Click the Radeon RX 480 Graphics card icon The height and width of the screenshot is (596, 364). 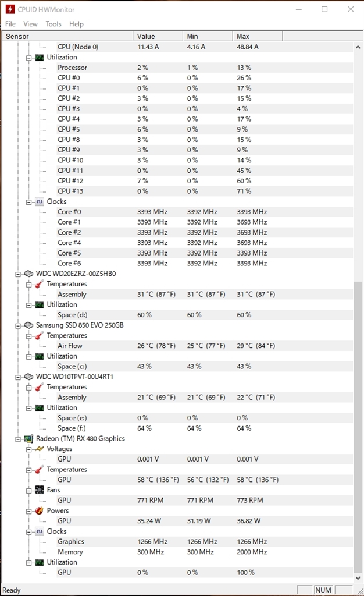point(28,438)
